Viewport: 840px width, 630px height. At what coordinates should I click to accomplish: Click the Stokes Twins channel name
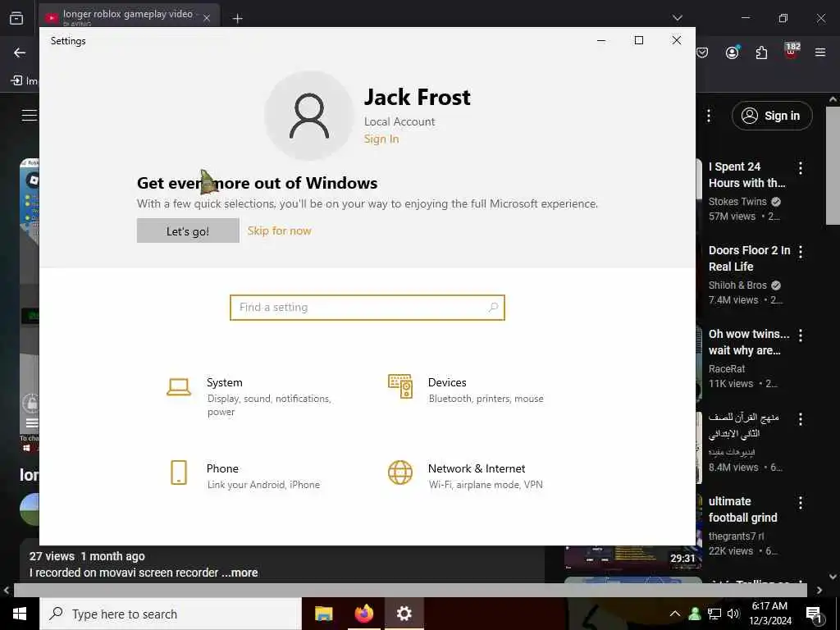(737, 202)
